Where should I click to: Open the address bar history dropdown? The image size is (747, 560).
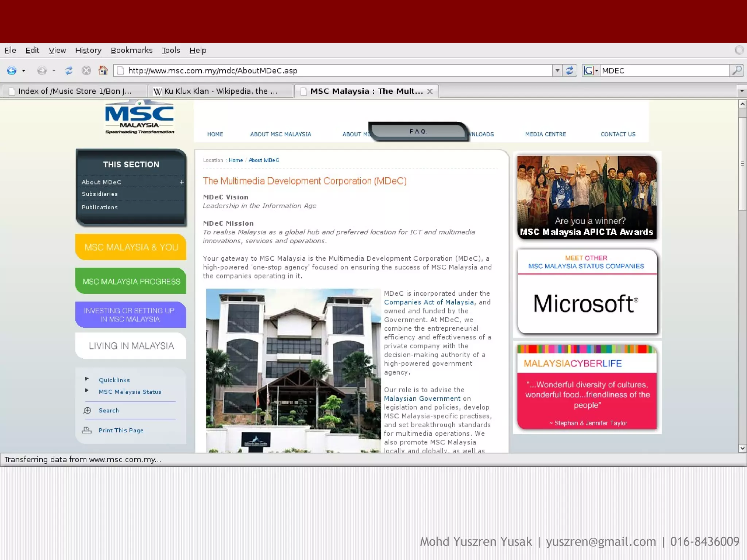tap(557, 70)
